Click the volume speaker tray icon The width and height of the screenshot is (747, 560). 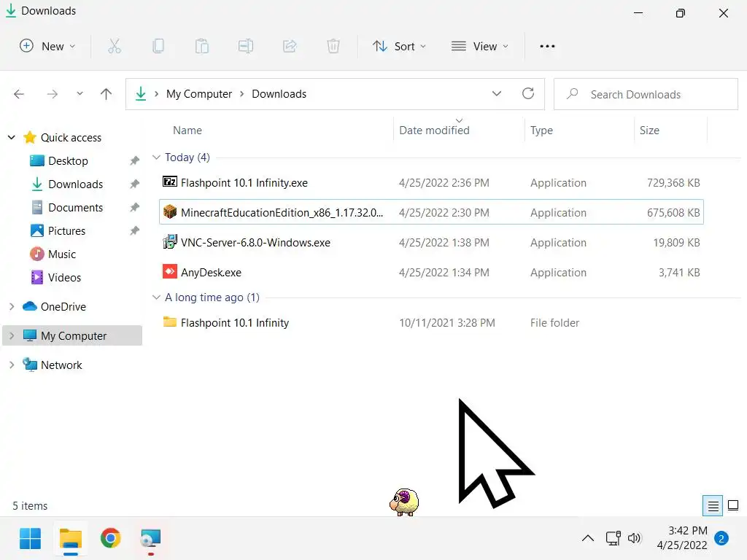[634, 538]
